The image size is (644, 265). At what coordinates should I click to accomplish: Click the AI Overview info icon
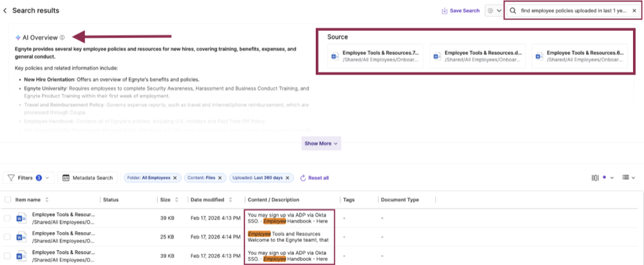coord(62,37)
